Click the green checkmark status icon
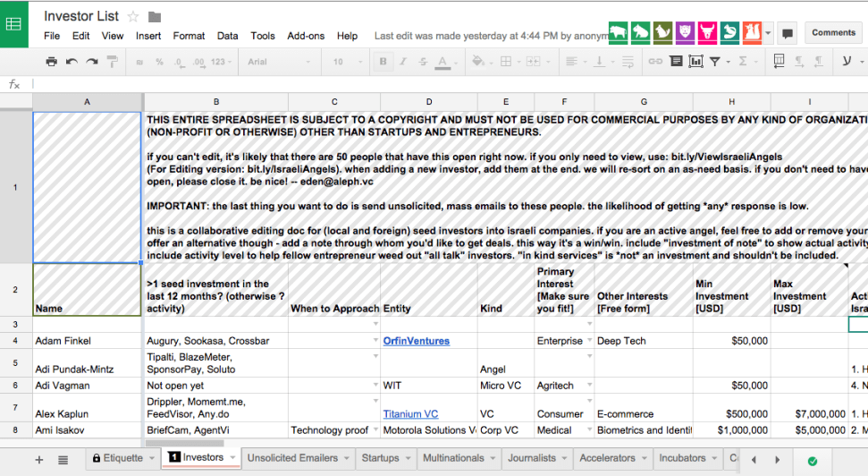868x476 pixels. click(813, 461)
